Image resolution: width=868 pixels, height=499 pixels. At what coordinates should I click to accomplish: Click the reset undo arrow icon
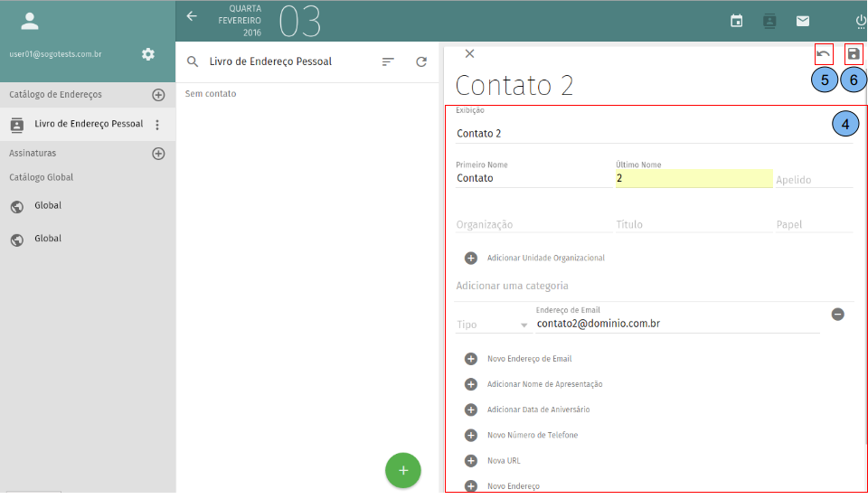pos(824,53)
